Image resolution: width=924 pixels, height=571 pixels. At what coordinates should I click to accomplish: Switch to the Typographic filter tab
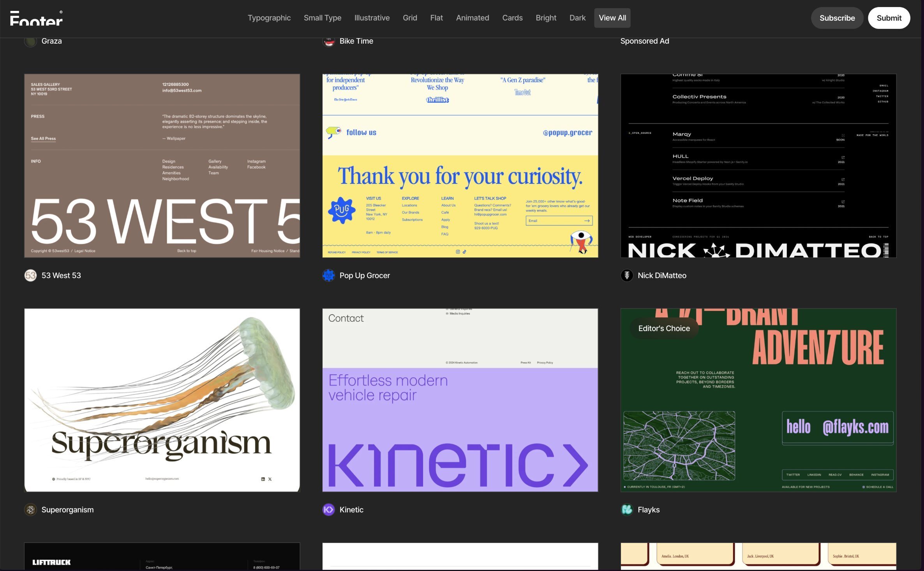[269, 18]
